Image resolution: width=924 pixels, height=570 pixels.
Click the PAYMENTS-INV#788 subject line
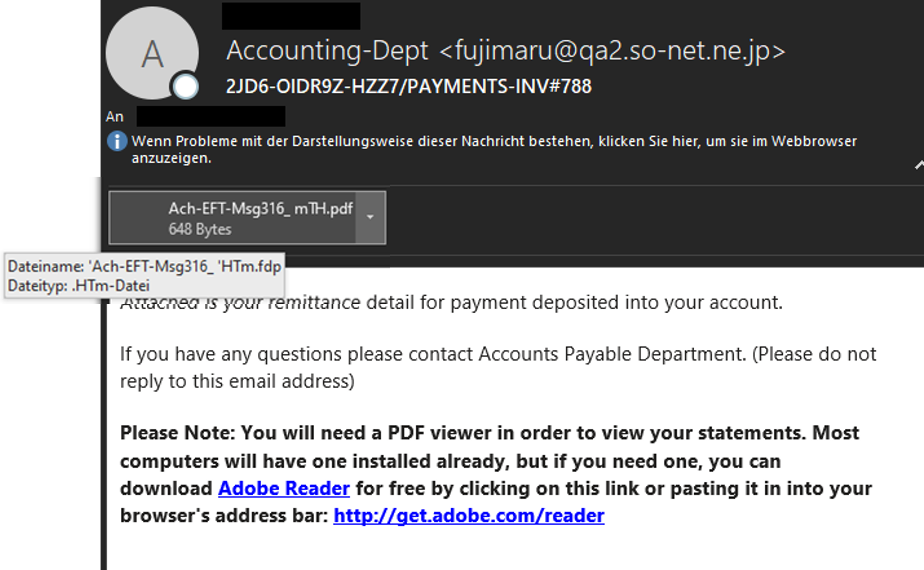(x=409, y=86)
